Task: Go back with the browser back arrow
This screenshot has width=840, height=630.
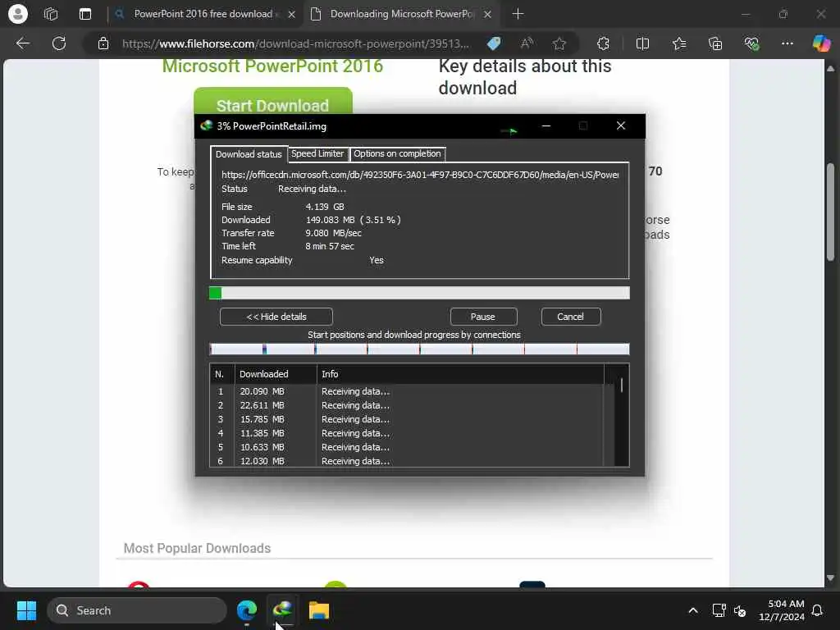Action: click(x=22, y=43)
